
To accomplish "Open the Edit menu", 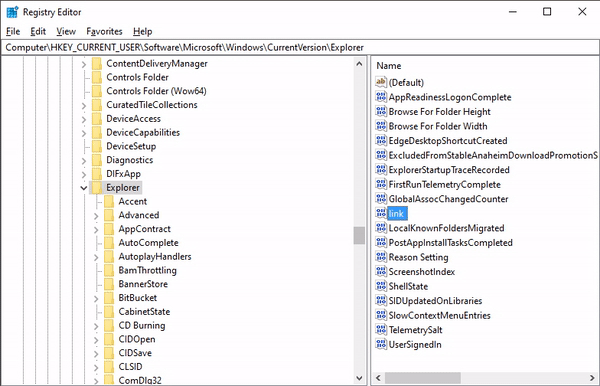I will coord(38,31).
